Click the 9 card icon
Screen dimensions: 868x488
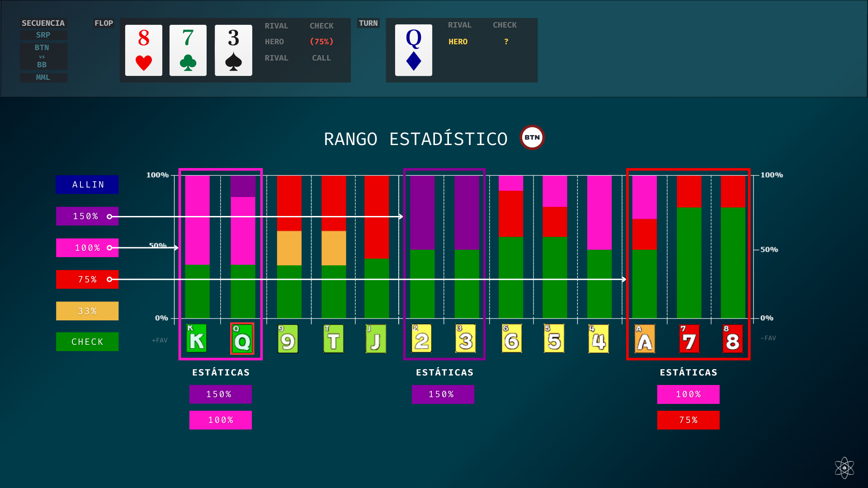288,338
